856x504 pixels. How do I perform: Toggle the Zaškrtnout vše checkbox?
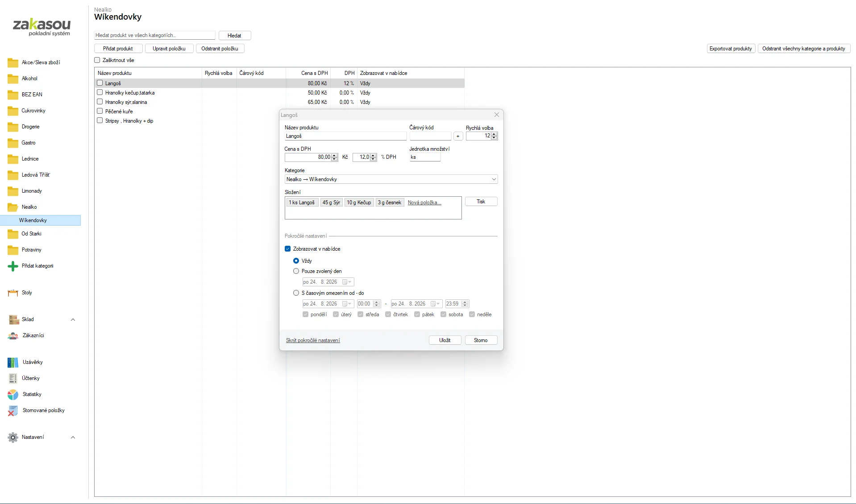coord(97,60)
